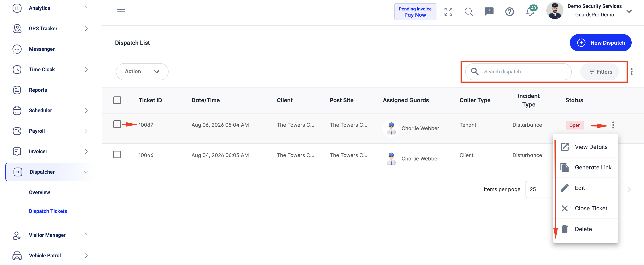
Task: Go to next page with pagination arrow
Action: coord(629,189)
